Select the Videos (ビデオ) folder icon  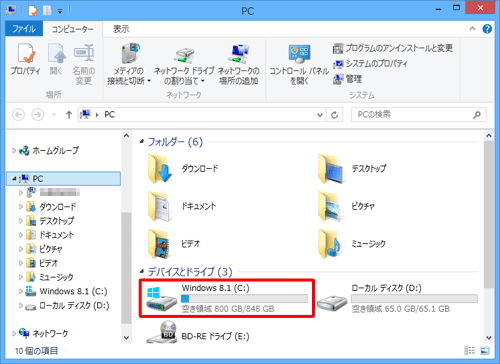160,244
